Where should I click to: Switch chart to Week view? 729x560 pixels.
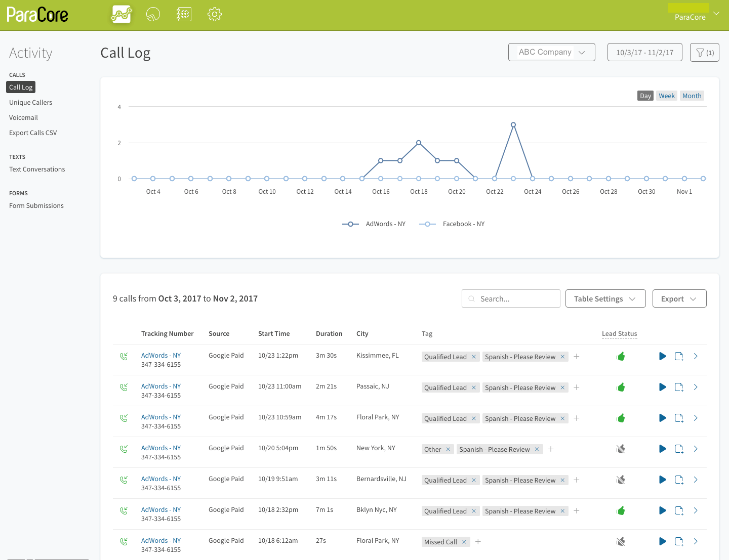(x=667, y=96)
